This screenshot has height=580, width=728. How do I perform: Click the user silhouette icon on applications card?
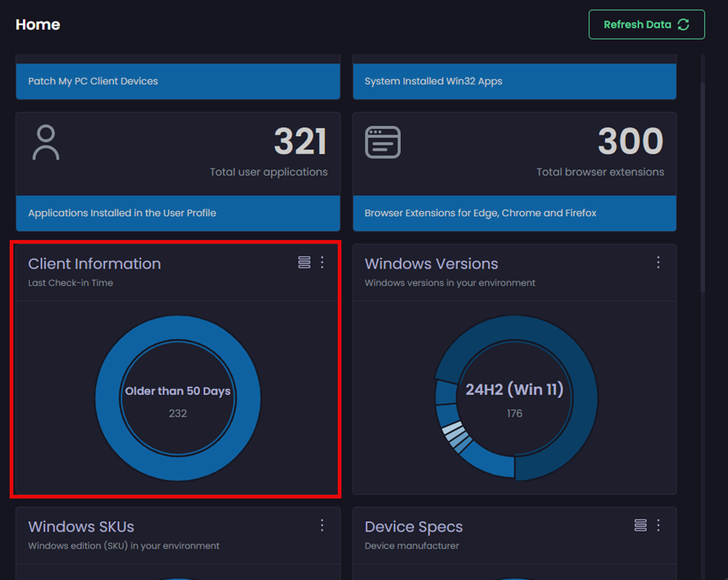[x=46, y=143]
